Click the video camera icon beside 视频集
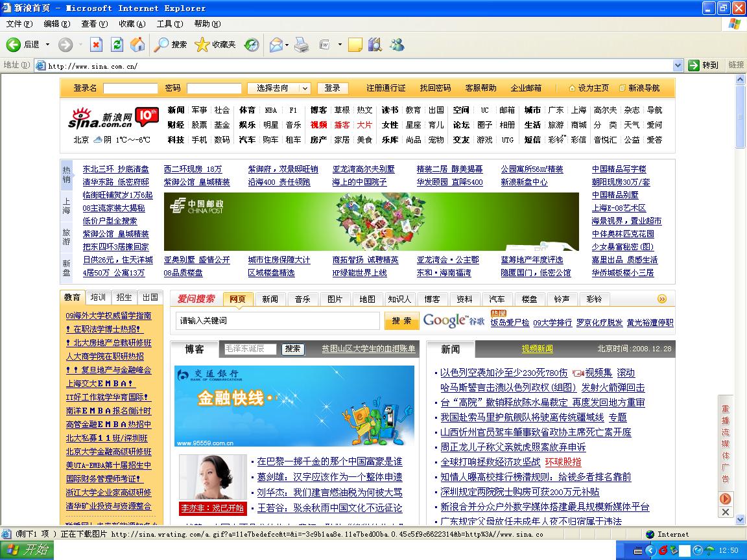Image resolution: width=747 pixels, height=560 pixels. (578, 373)
